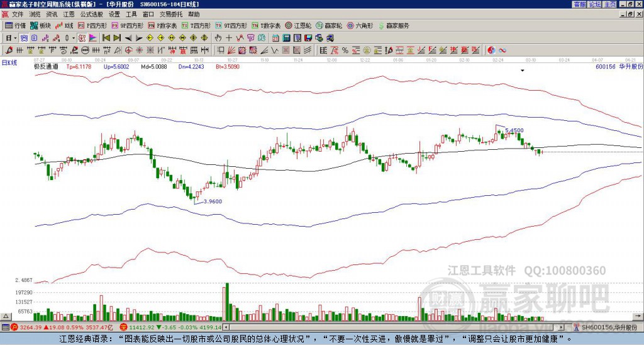Click the Up=5.6002 indicator value

point(116,66)
